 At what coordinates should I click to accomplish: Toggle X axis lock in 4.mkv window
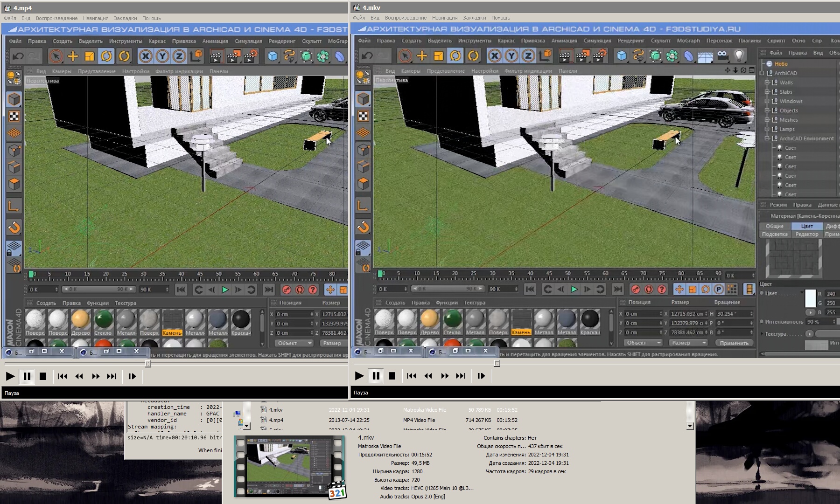point(495,56)
